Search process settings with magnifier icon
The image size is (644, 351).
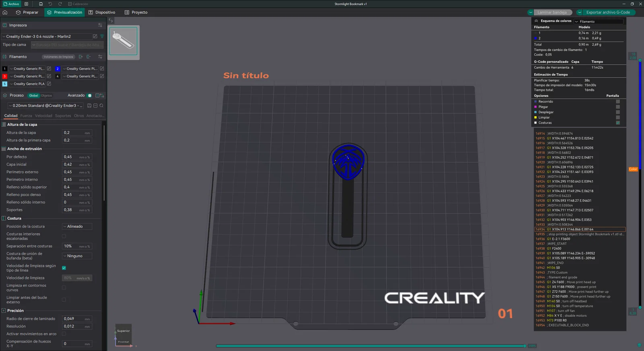[101, 105]
